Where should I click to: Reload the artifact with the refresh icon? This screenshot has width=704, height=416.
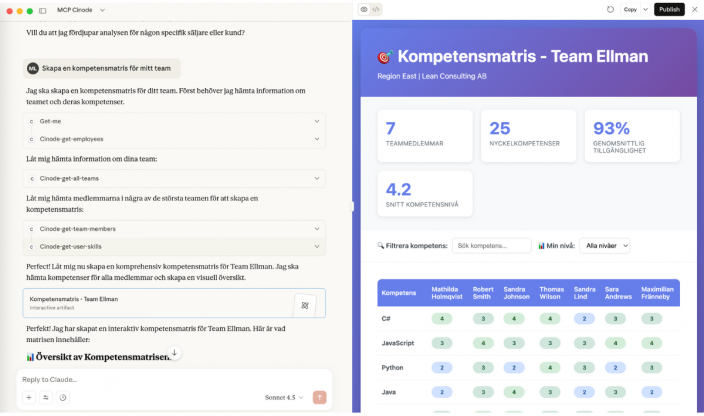pyautogui.click(x=610, y=9)
